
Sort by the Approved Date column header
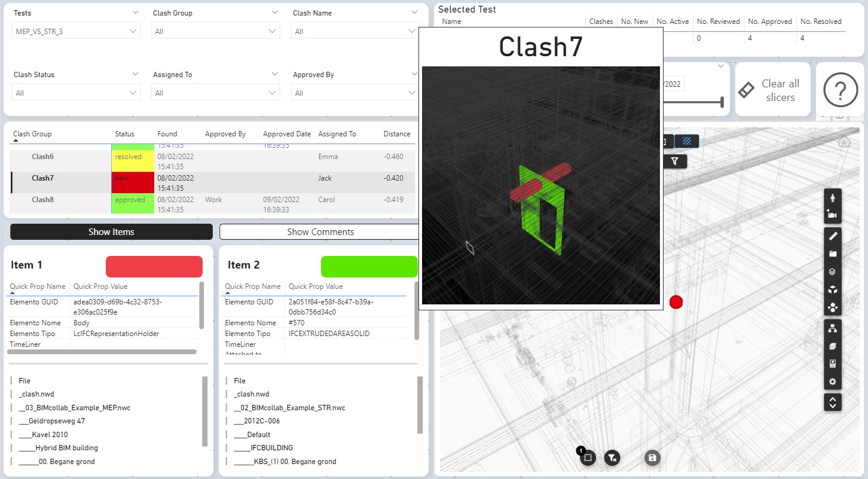(x=287, y=134)
